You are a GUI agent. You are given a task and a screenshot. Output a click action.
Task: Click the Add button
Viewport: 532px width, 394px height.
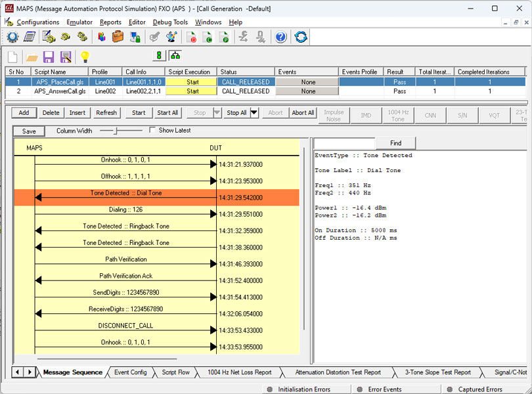pos(24,113)
